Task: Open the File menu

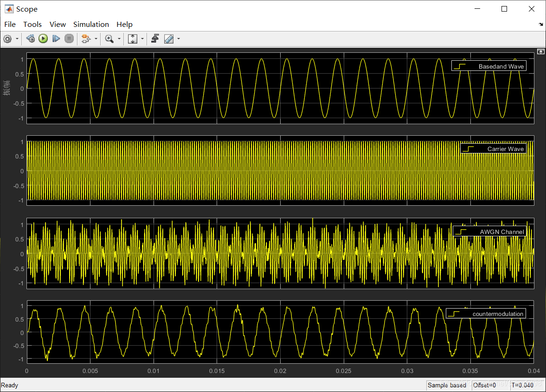Action: pyautogui.click(x=10, y=25)
